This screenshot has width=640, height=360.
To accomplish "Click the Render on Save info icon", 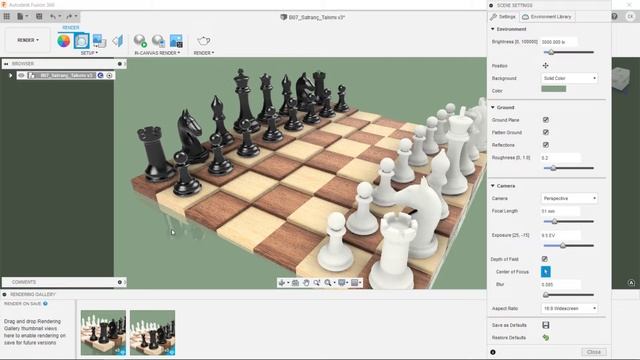I will tap(45, 304).
